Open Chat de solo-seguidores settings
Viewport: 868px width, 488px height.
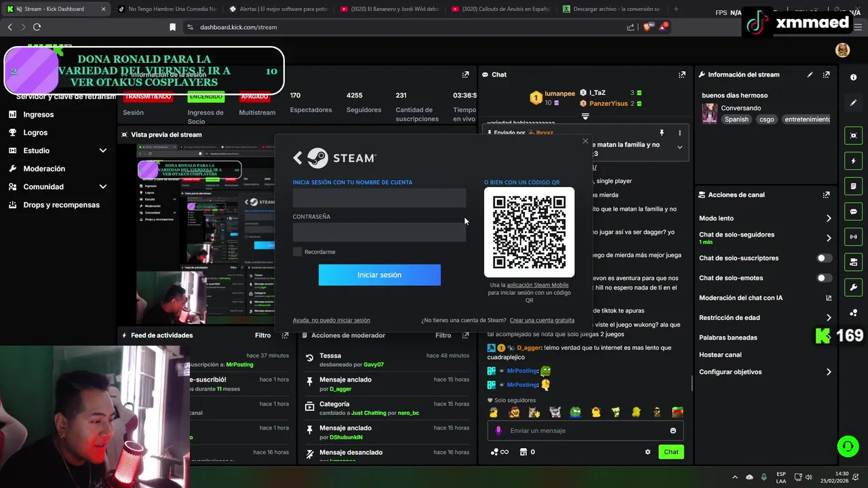(765, 238)
